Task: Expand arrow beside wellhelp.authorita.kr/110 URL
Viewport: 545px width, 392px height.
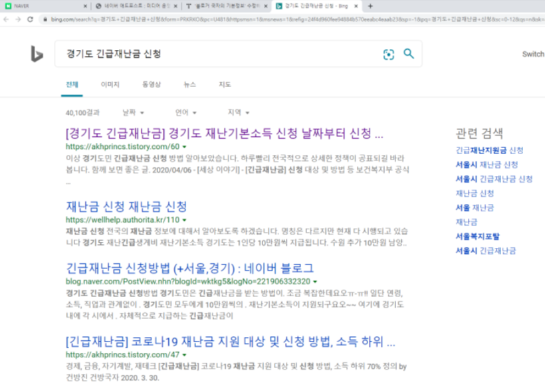Action: tap(185, 220)
